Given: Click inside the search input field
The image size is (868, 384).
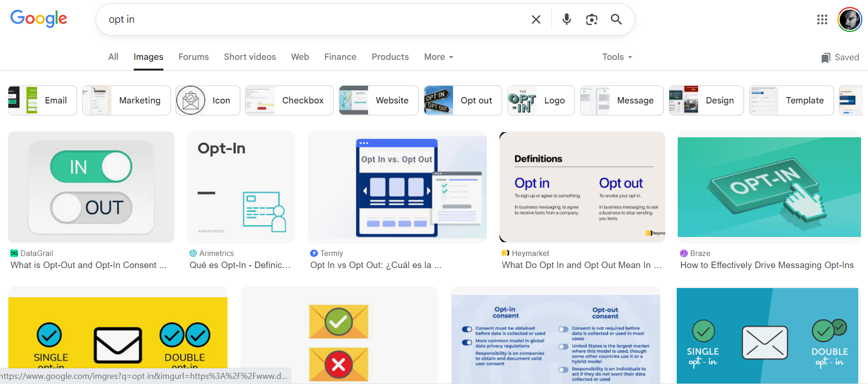Looking at the screenshot, I should coord(316,19).
